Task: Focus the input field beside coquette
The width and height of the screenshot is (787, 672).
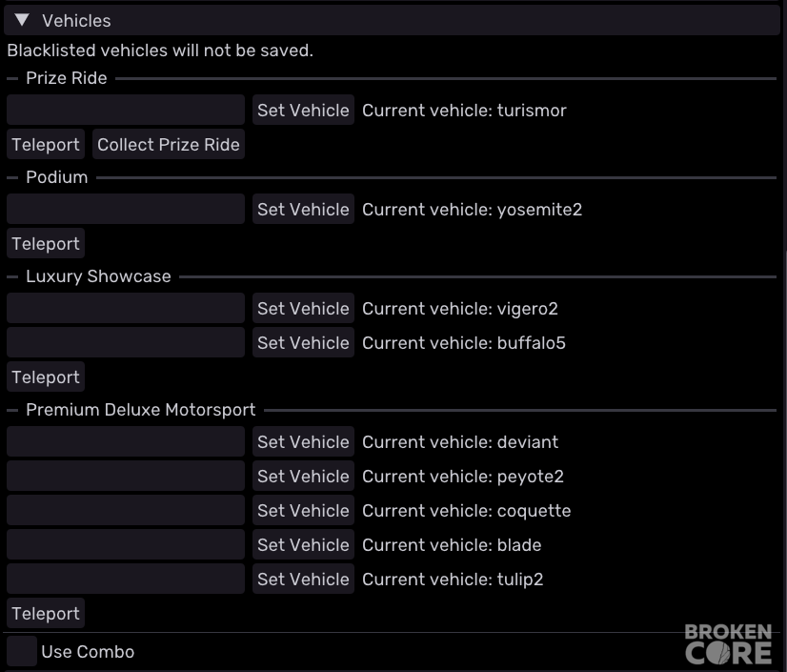Action: pos(126,510)
